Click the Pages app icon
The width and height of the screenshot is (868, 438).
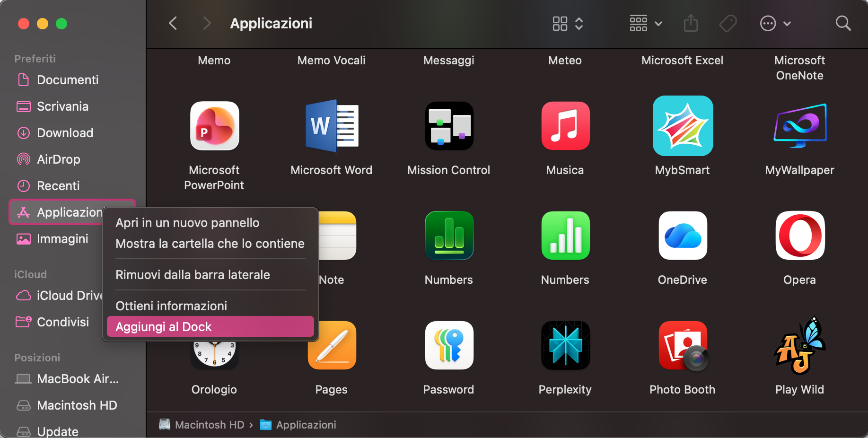pyautogui.click(x=333, y=346)
